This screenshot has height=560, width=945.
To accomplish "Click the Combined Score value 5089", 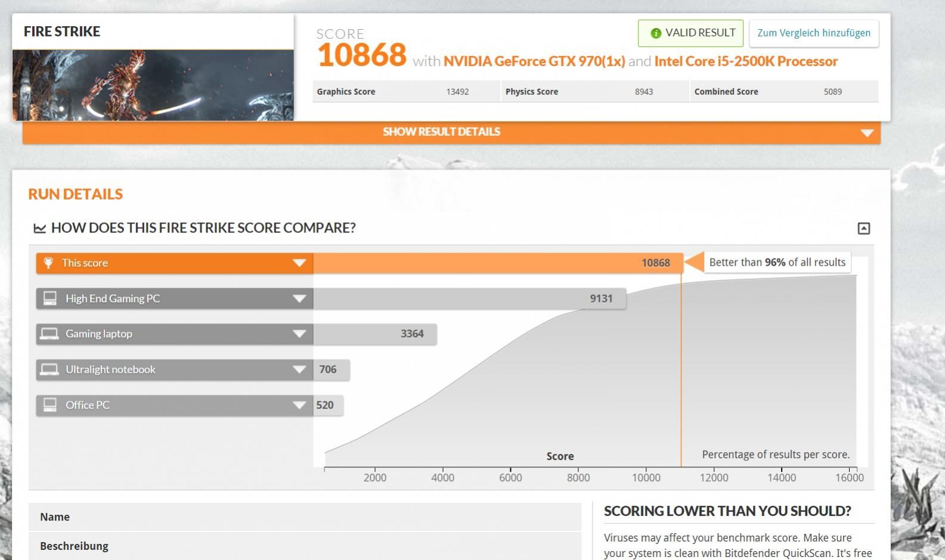I will point(833,92).
